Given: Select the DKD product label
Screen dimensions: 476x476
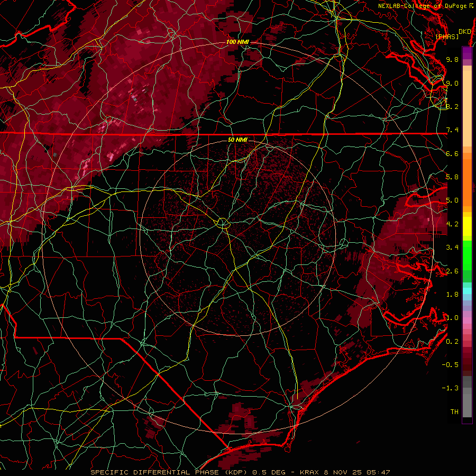Looking at the screenshot, I should pos(464,32).
